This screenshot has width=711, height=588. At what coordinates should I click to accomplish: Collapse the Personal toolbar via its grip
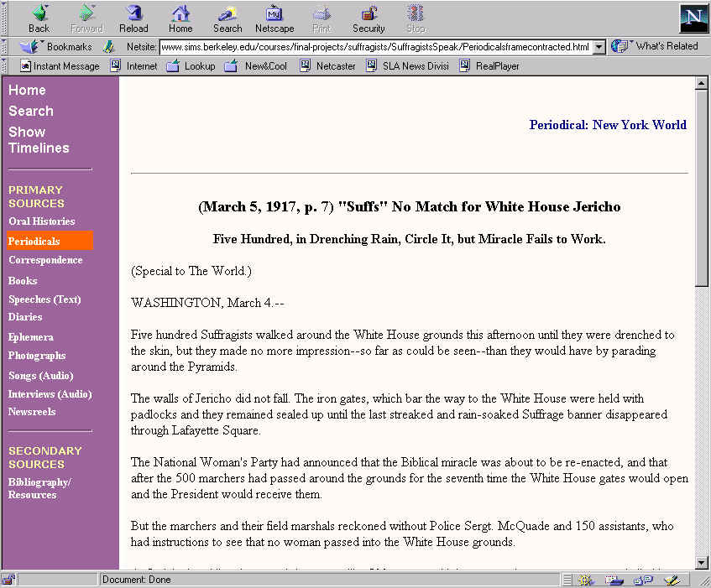click(4, 66)
